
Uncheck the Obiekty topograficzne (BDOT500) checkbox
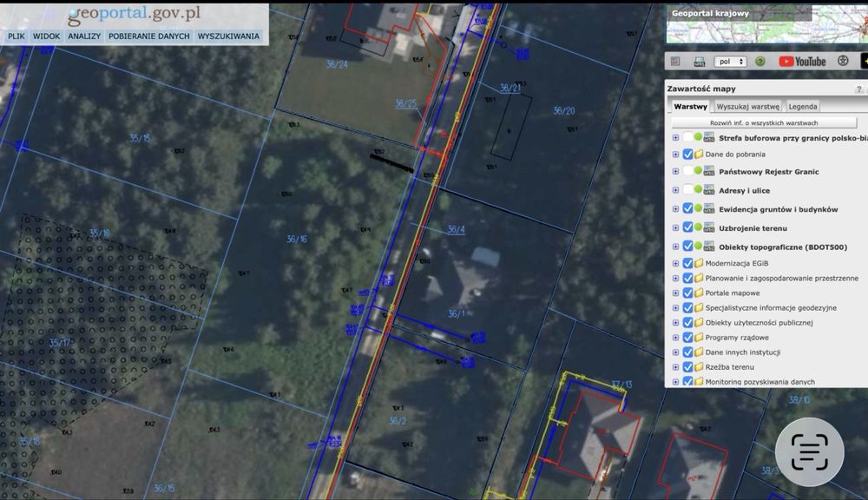point(687,247)
